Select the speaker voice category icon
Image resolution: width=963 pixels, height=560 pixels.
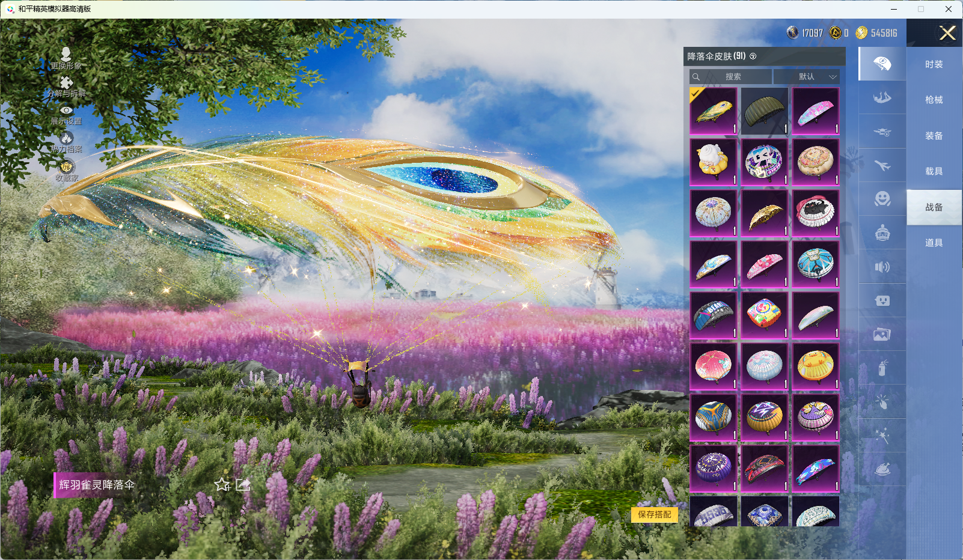click(x=882, y=267)
